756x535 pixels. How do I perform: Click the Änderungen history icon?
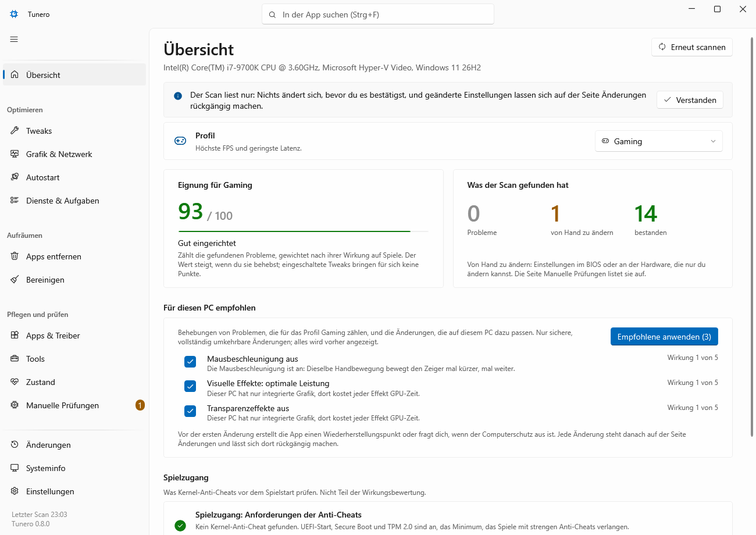(15, 445)
